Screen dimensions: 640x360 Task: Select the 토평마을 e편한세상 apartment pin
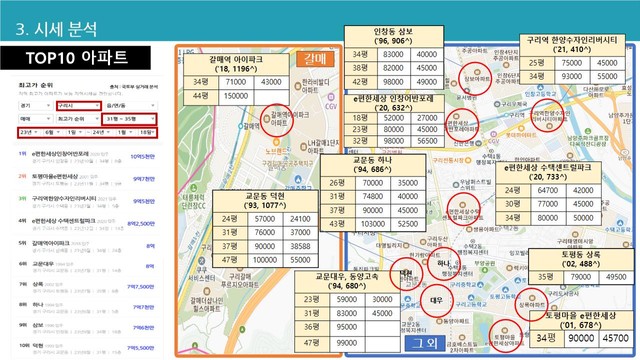coord(504,331)
